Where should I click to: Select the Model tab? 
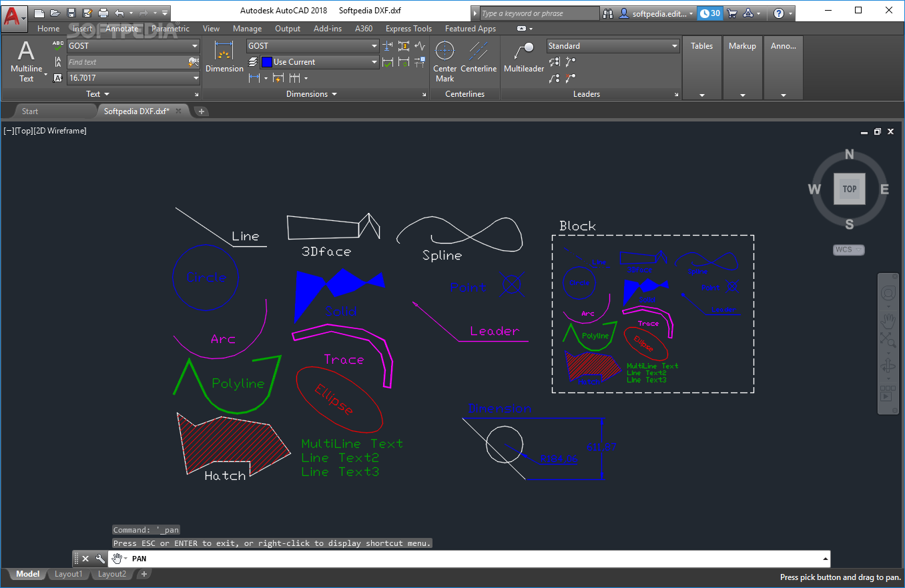[x=28, y=574]
